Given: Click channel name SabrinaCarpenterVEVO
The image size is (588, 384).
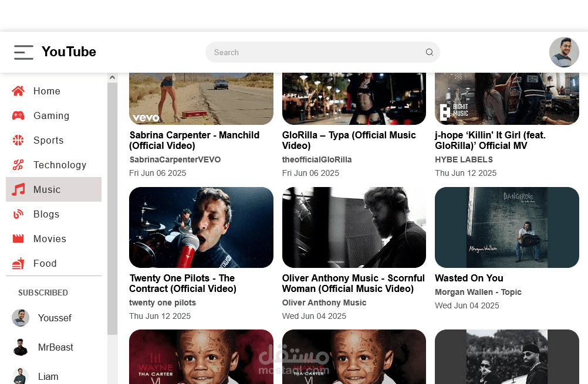Looking at the screenshot, I should coord(175,159).
